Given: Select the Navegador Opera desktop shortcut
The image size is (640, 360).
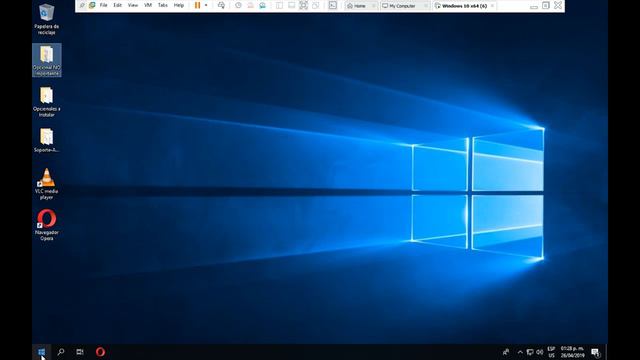Looking at the screenshot, I should (x=47, y=225).
